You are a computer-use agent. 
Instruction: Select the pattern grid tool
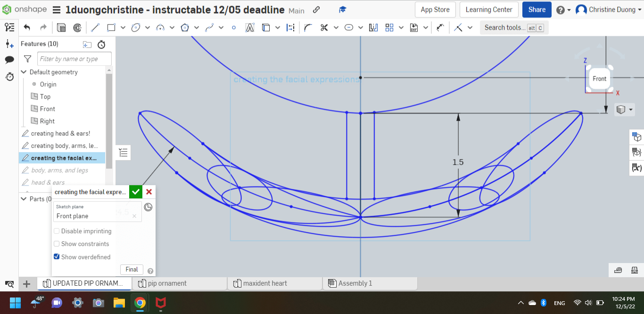tap(389, 27)
